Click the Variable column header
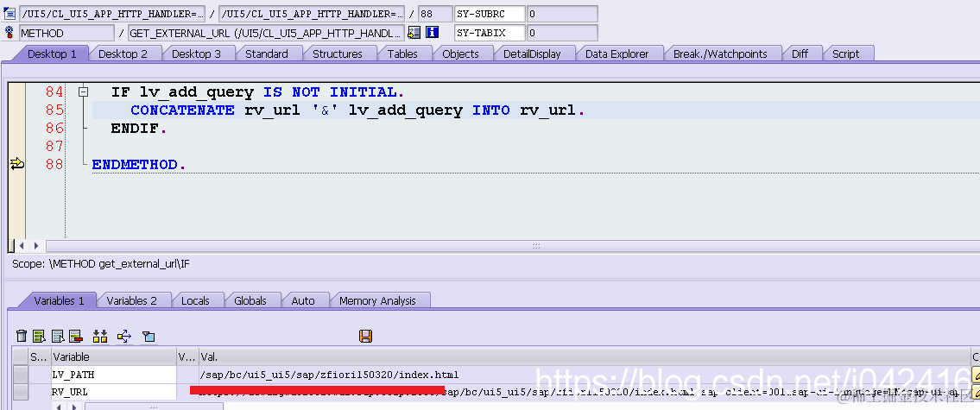Viewport: 980px width, 410px height. (x=114, y=356)
